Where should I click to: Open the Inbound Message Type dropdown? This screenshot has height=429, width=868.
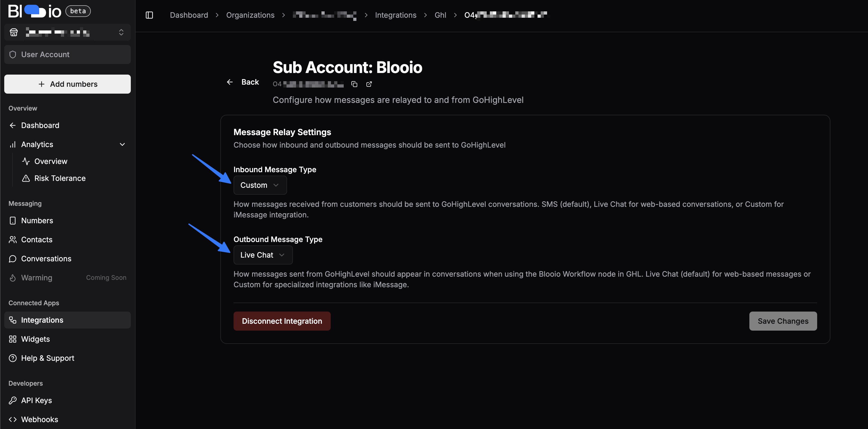point(260,185)
